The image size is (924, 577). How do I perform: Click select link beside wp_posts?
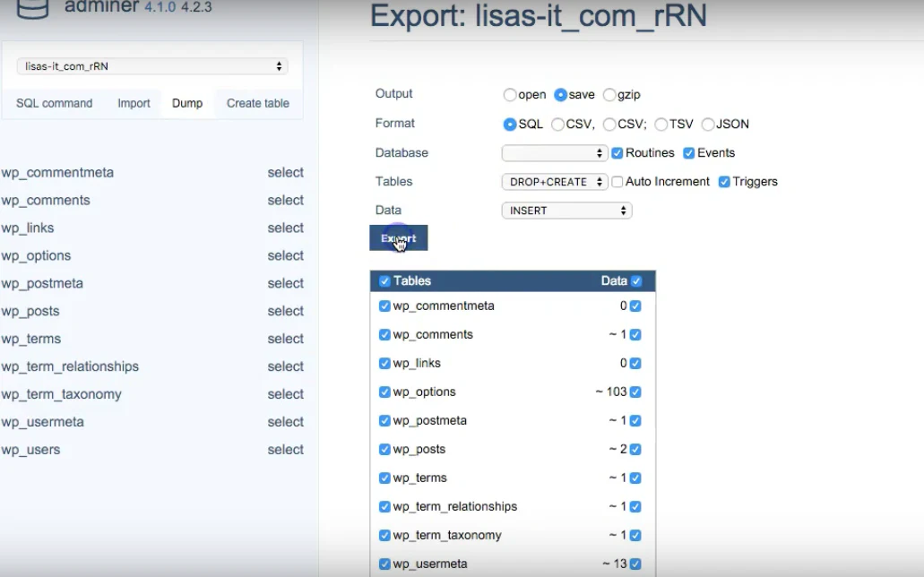(x=285, y=311)
